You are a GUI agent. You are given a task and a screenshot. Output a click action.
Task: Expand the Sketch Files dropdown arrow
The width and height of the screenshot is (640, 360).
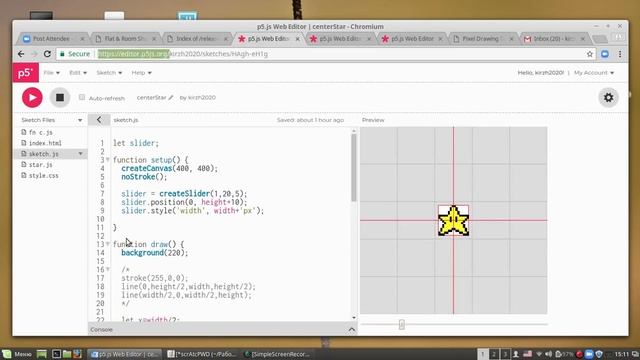pos(80,120)
